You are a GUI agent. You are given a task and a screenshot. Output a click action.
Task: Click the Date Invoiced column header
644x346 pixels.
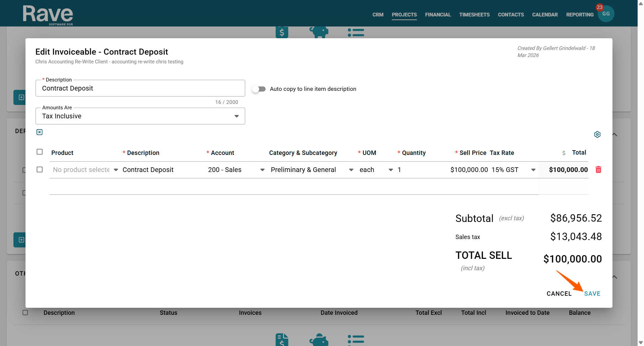click(339, 313)
